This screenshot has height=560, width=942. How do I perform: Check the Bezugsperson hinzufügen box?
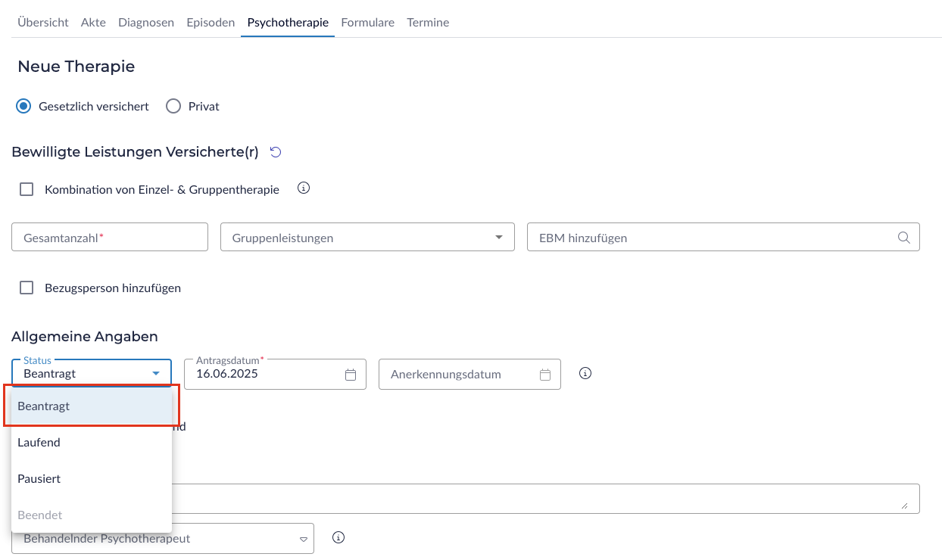(x=27, y=288)
